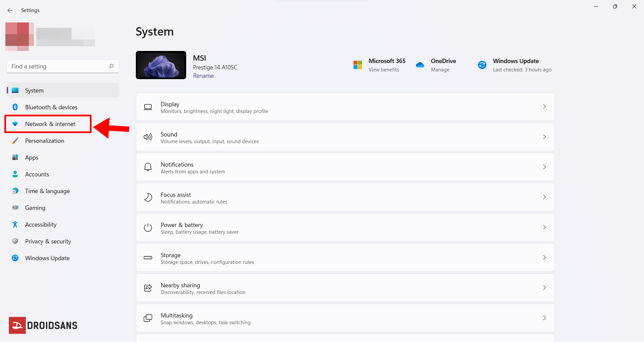Click the desktop wallpaper thumbnail
644x342 pixels.
(x=161, y=65)
